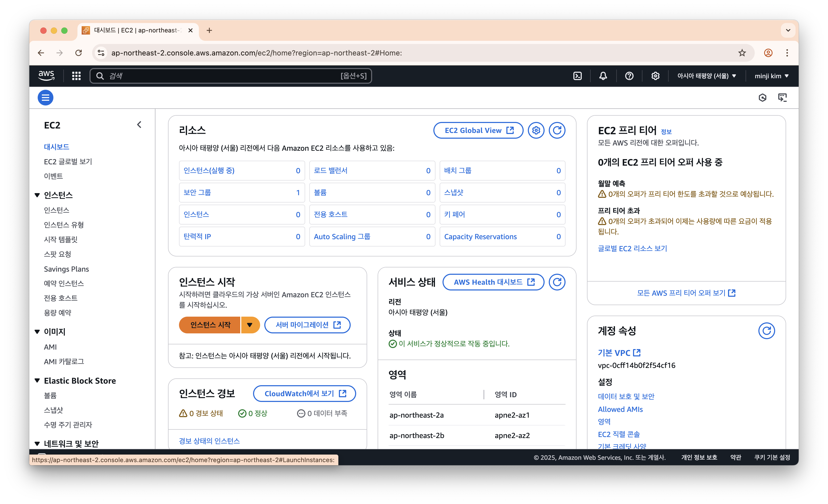Open 스팟 요청 in the sidebar

pyautogui.click(x=58, y=254)
